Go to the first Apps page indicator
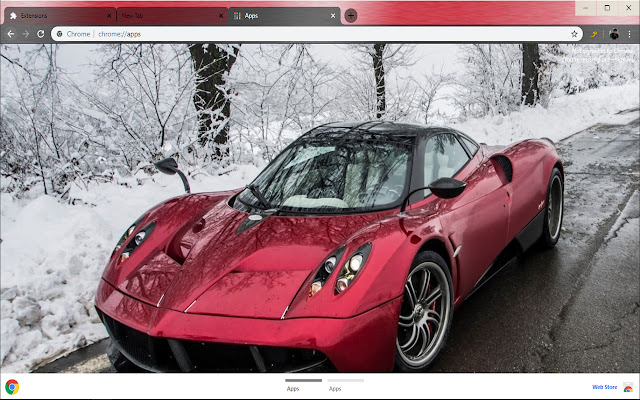640x400 pixels. click(303, 385)
